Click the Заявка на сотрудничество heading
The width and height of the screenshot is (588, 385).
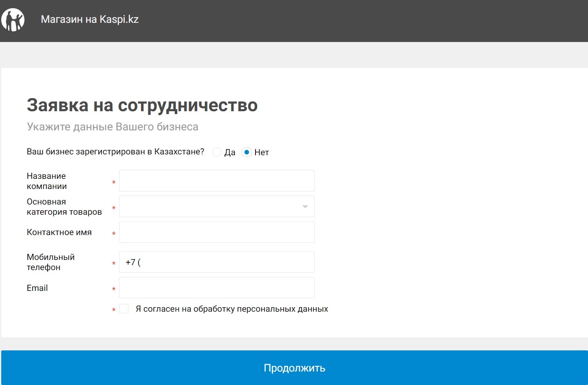pyautogui.click(x=142, y=105)
